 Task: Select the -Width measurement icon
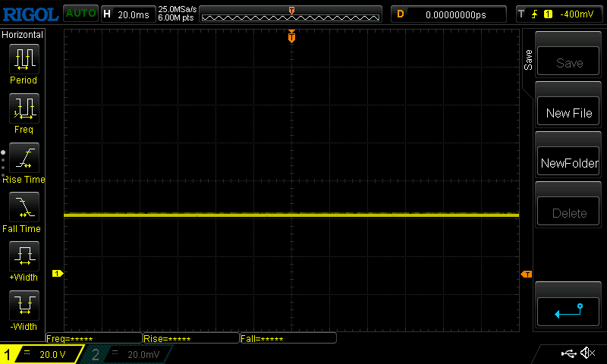[24, 305]
